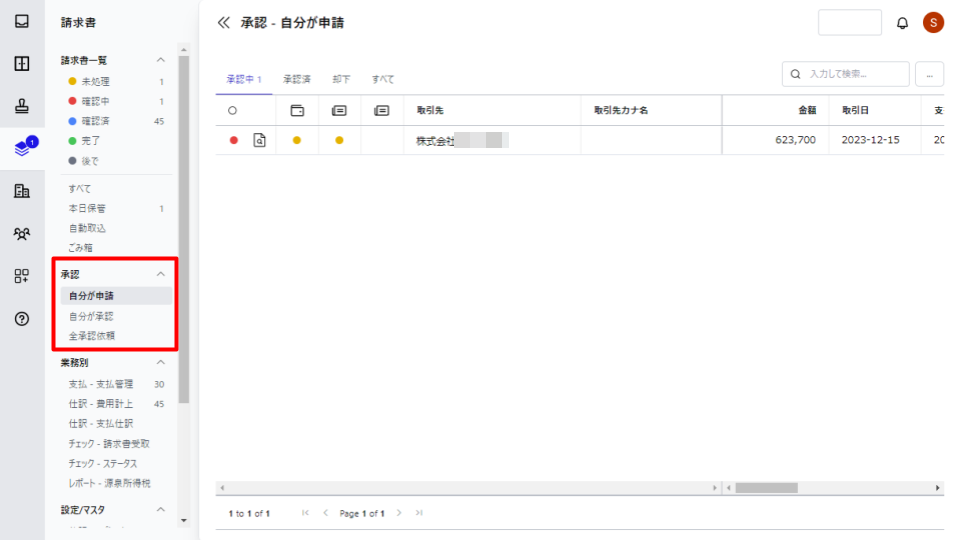Click the red status dot in invoice row
This screenshot has width=960, height=540.
[x=234, y=140]
